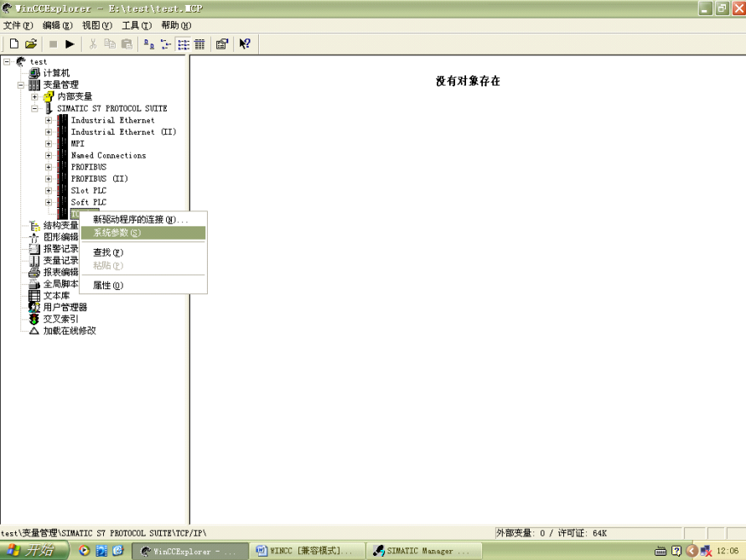Switch to WinCCExplorer taskbar button

click(x=189, y=551)
